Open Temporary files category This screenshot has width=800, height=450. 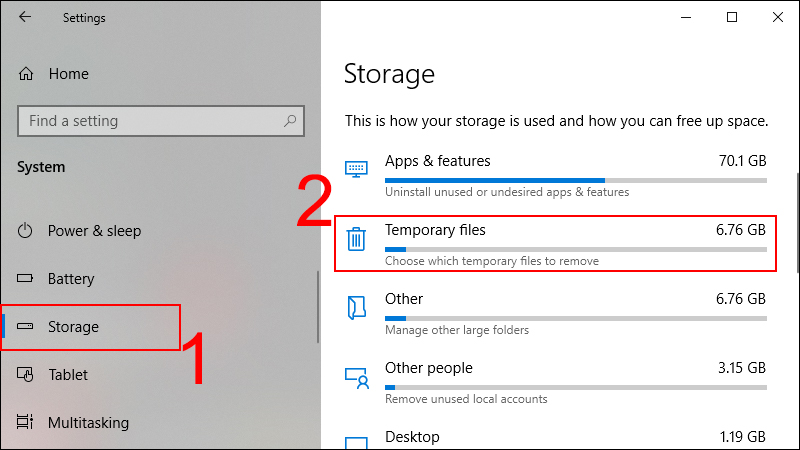click(x=555, y=243)
